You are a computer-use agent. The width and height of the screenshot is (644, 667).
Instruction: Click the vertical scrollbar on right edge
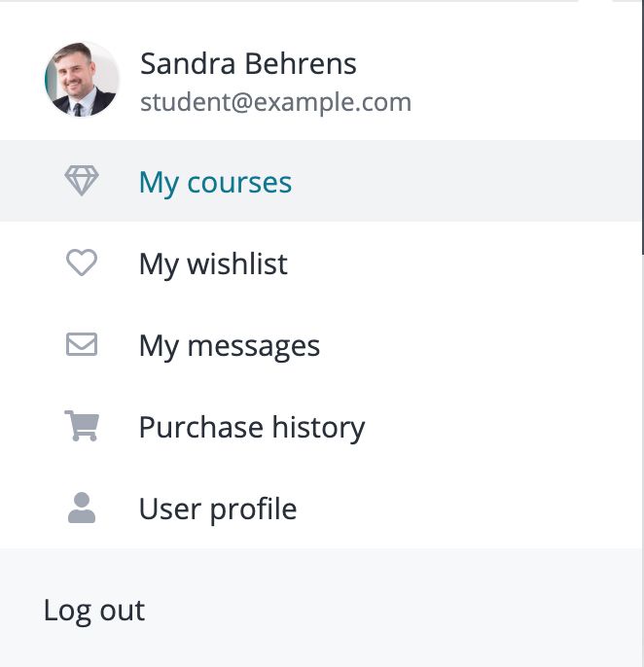(x=643, y=127)
